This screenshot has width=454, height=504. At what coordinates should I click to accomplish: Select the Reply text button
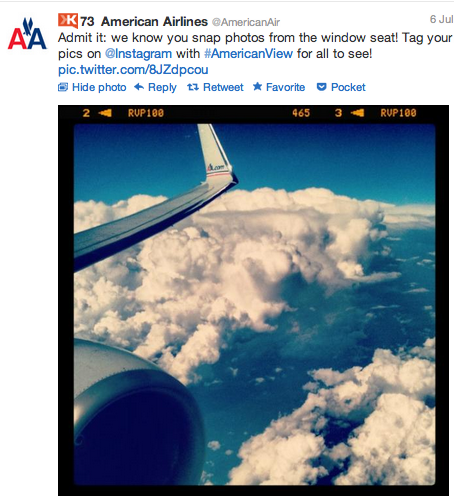pyautogui.click(x=162, y=87)
